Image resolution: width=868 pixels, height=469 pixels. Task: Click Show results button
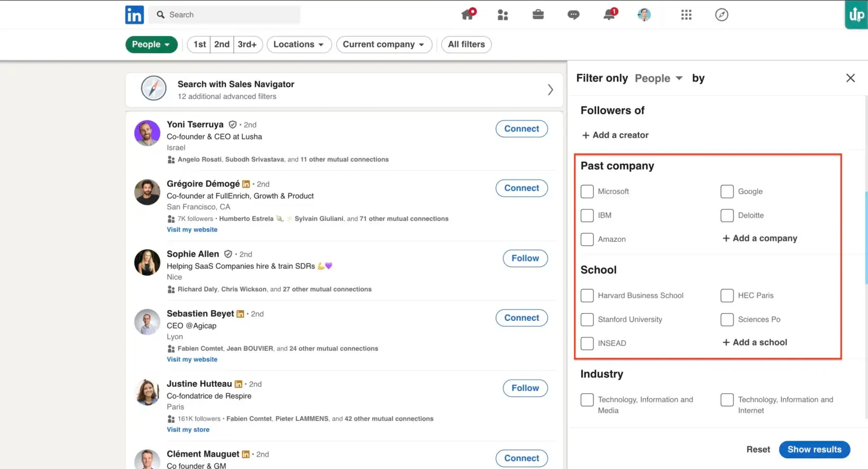pos(814,449)
